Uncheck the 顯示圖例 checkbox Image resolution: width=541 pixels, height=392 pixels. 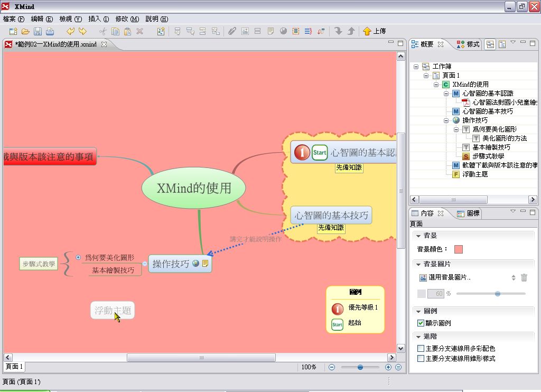[x=421, y=323]
